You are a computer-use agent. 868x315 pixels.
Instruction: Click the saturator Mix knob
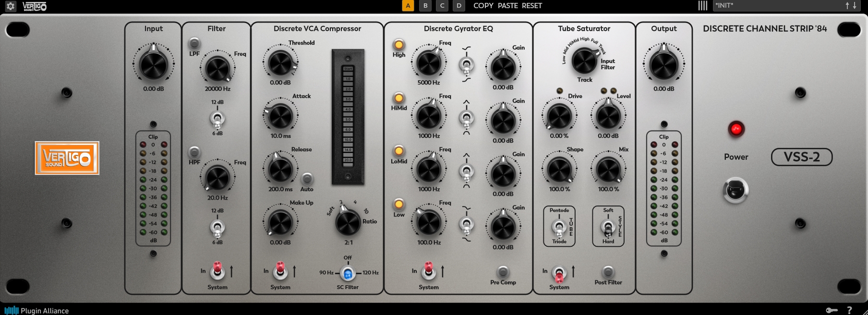(x=608, y=170)
